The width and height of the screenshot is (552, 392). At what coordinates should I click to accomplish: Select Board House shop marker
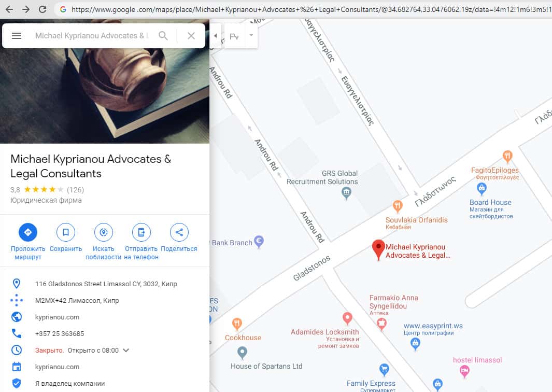(x=482, y=189)
